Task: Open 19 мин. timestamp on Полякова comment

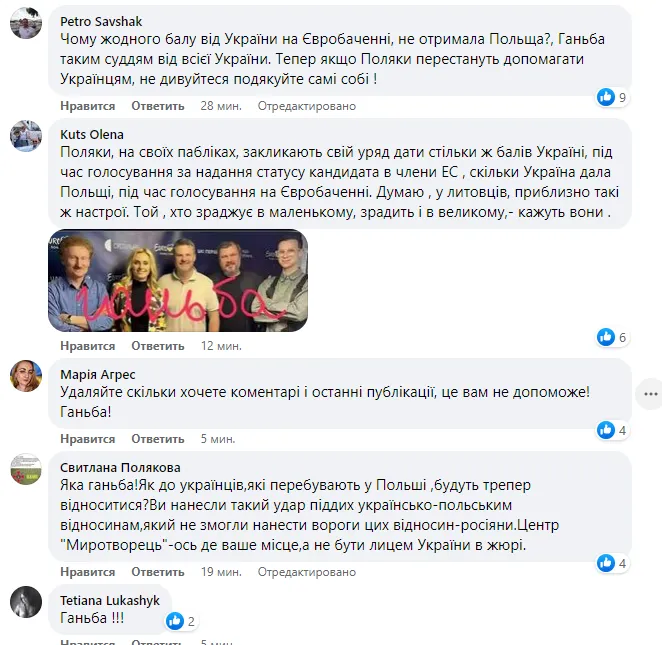Action: [x=221, y=572]
